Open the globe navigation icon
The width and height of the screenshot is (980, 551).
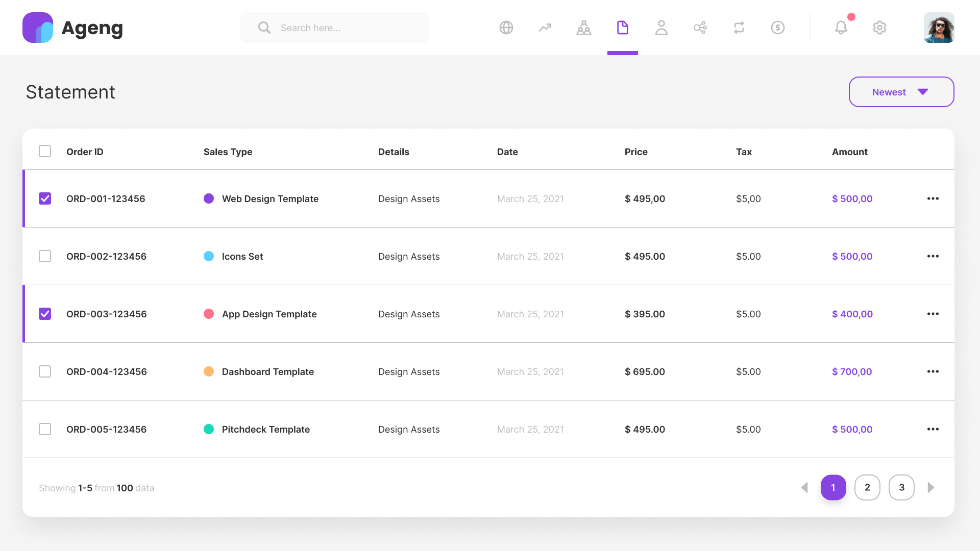pyautogui.click(x=506, y=28)
